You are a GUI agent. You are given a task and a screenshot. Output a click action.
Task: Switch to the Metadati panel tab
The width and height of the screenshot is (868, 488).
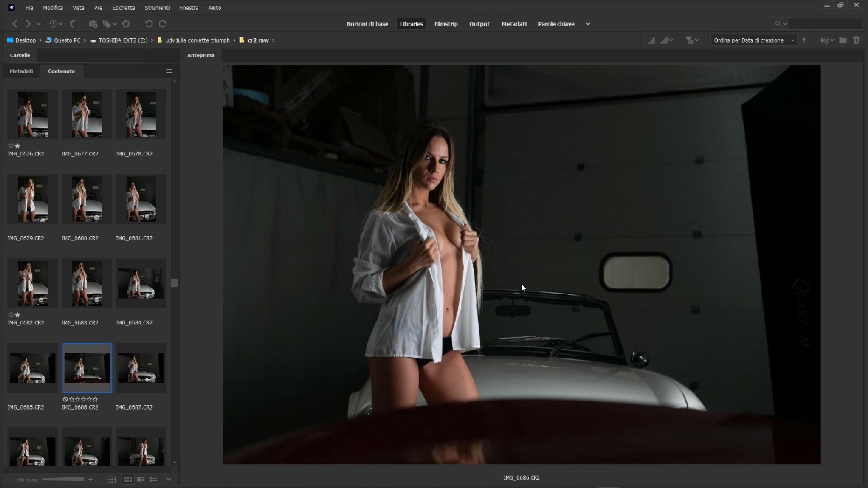pos(22,71)
